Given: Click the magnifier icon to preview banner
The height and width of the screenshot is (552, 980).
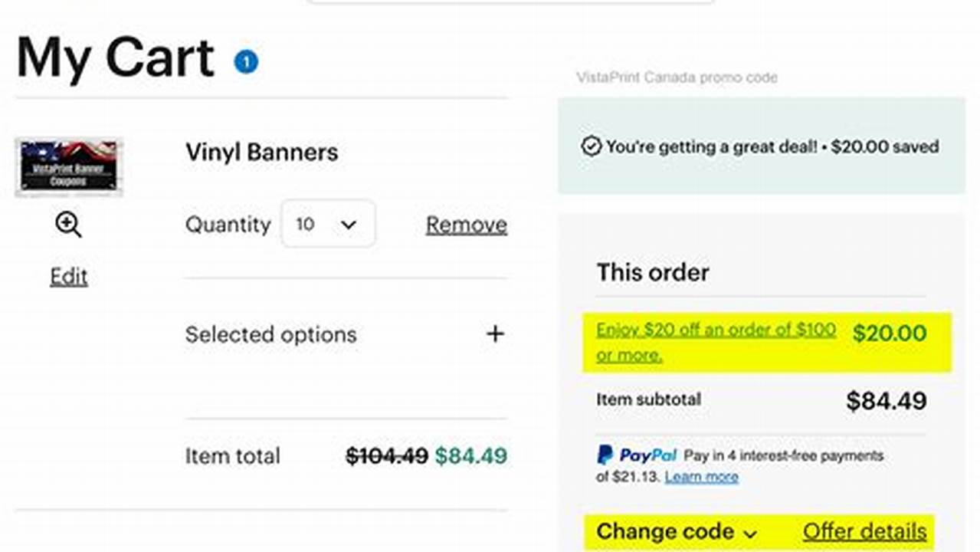Looking at the screenshot, I should pyautogui.click(x=68, y=225).
